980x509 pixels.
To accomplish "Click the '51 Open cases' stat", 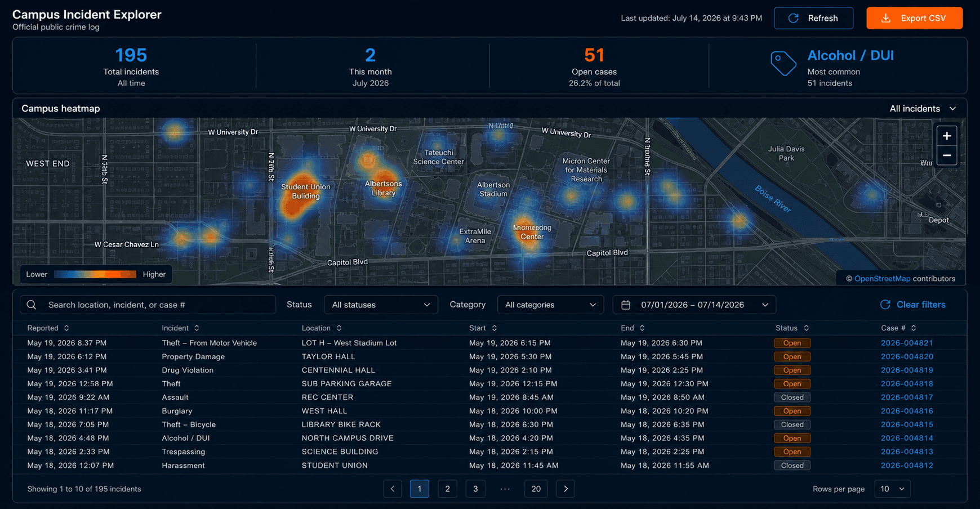I will (x=594, y=66).
